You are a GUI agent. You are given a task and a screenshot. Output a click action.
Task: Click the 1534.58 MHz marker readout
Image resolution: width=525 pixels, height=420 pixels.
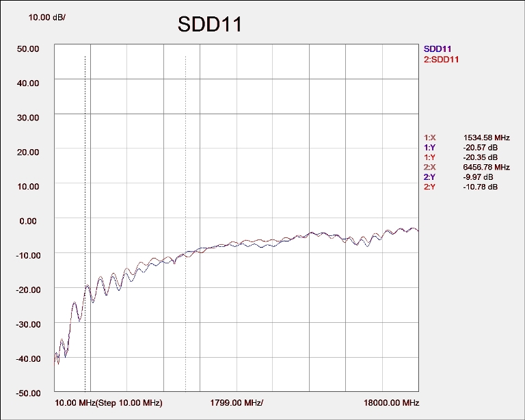click(x=487, y=137)
